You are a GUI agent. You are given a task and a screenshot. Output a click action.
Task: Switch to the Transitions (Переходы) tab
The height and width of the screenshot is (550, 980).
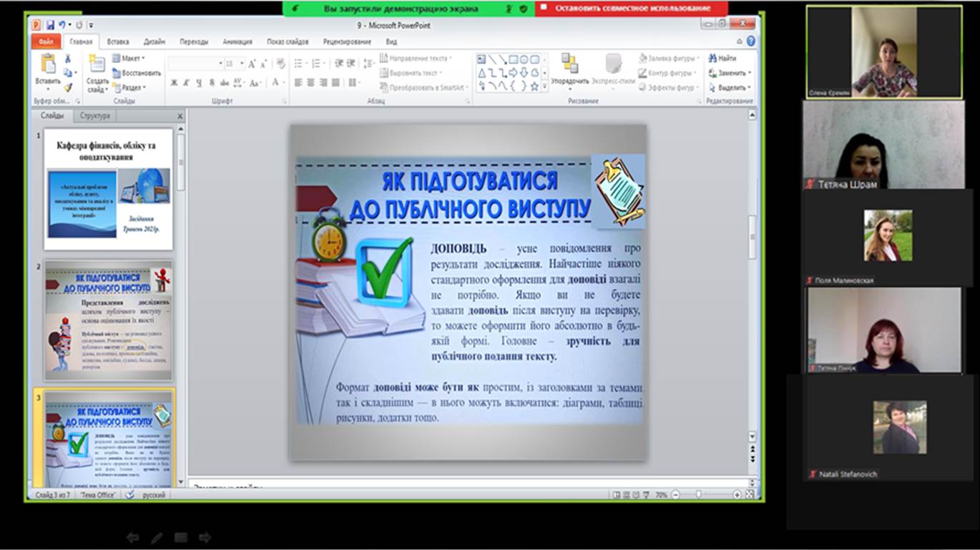click(x=194, y=41)
